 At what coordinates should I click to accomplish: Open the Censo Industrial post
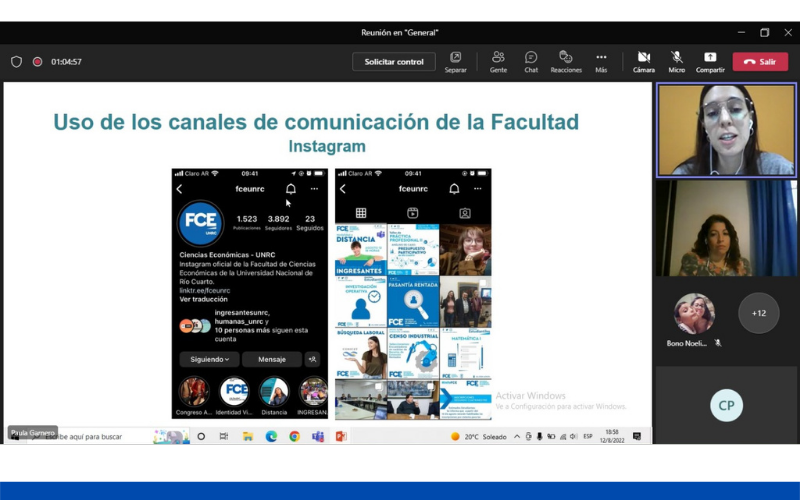pyautogui.click(x=413, y=354)
